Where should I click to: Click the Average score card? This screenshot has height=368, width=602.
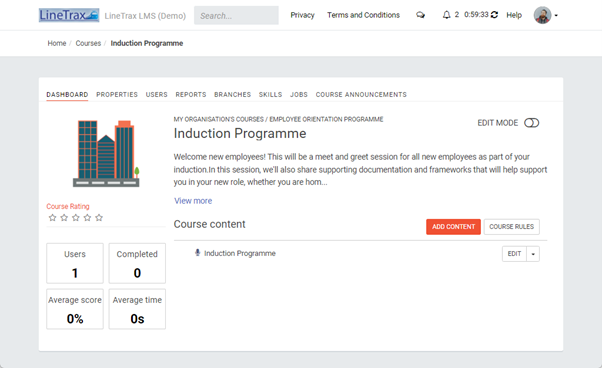coord(75,309)
